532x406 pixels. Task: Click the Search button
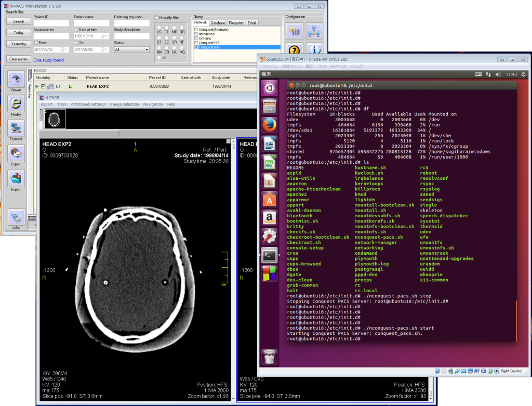pos(19,21)
